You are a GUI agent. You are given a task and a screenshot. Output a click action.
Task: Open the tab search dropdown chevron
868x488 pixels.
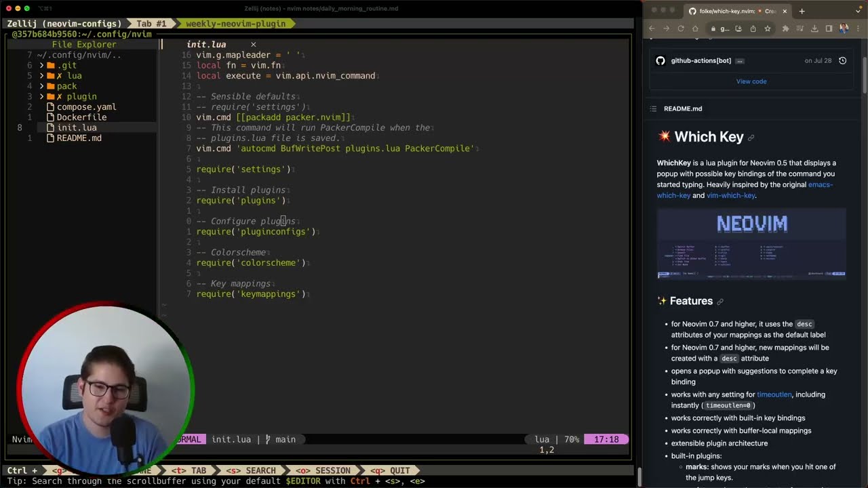pyautogui.click(x=857, y=11)
